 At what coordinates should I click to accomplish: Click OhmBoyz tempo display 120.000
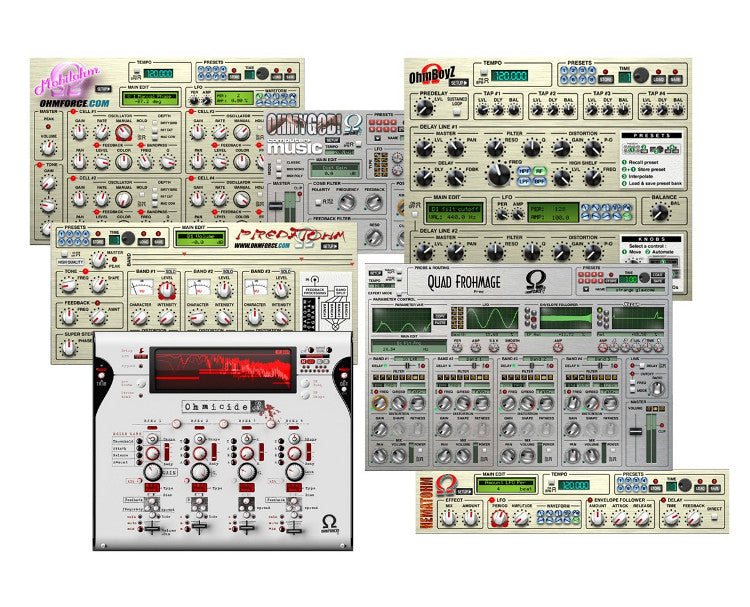pos(509,76)
